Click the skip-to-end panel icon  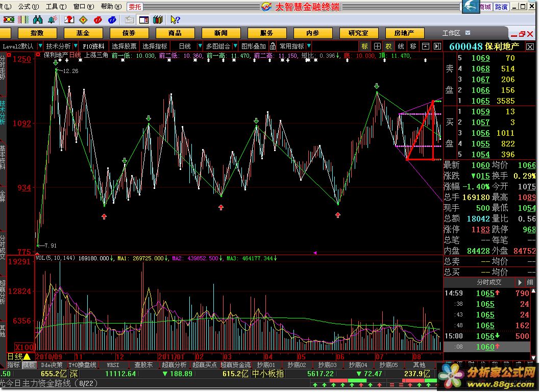[x=437, y=46]
